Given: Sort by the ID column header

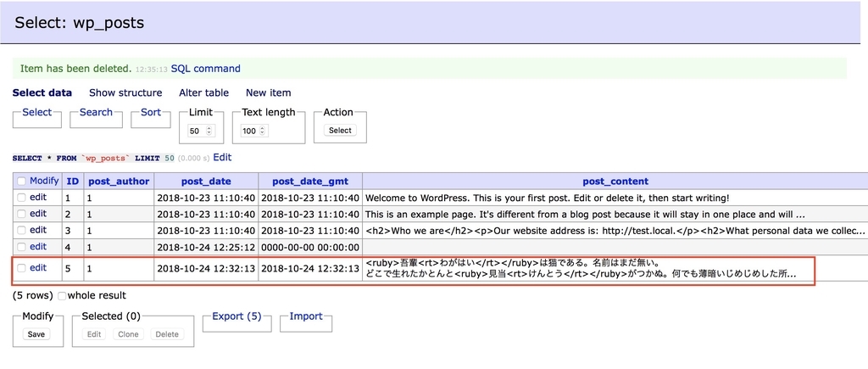Looking at the screenshot, I should 72,182.
